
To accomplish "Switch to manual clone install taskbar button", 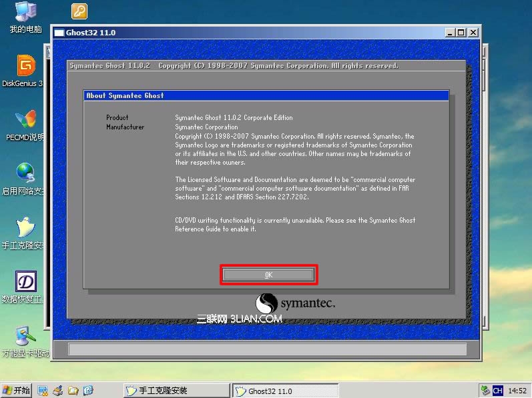I will [176, 391].
